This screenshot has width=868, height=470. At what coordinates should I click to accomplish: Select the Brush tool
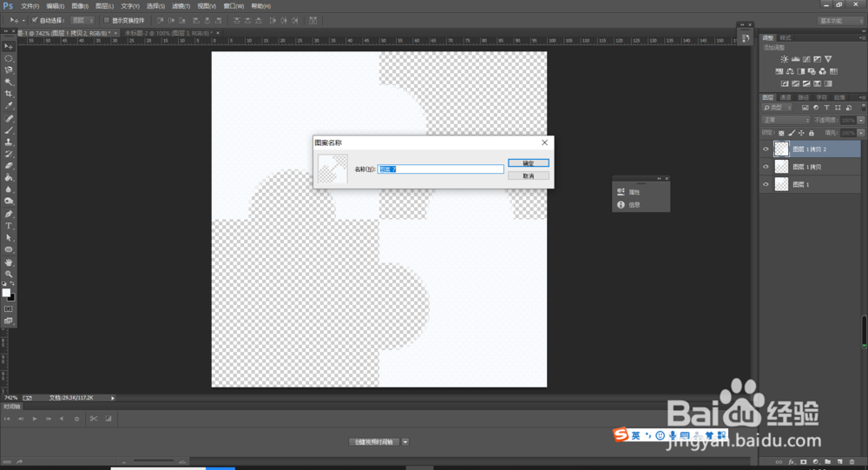tap(9, 130)
